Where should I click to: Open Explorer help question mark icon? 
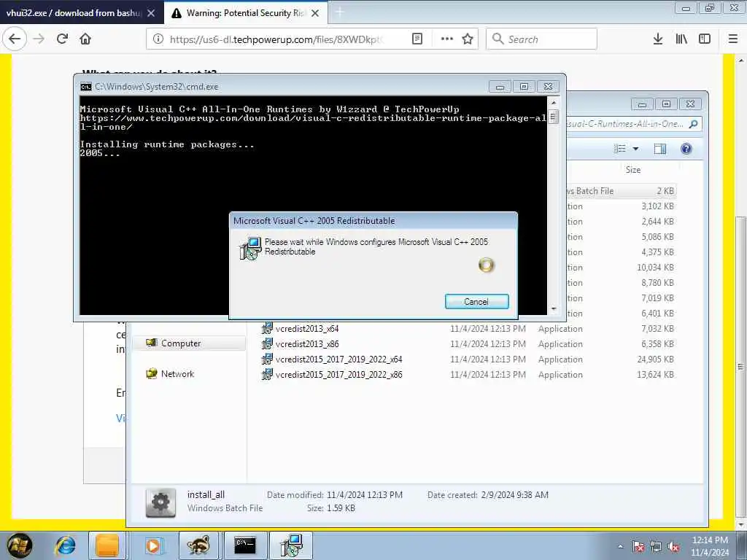686,149
